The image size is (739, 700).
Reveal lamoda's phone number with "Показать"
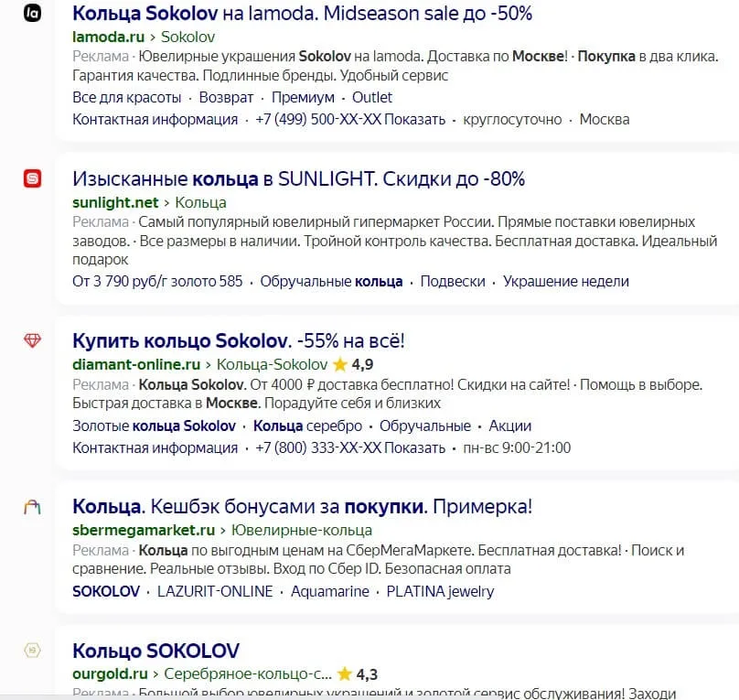(414, 119)
